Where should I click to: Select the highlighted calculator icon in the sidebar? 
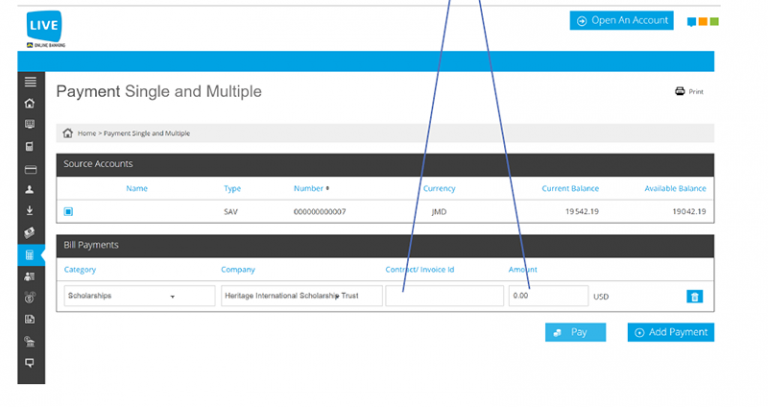click(30, 255)
